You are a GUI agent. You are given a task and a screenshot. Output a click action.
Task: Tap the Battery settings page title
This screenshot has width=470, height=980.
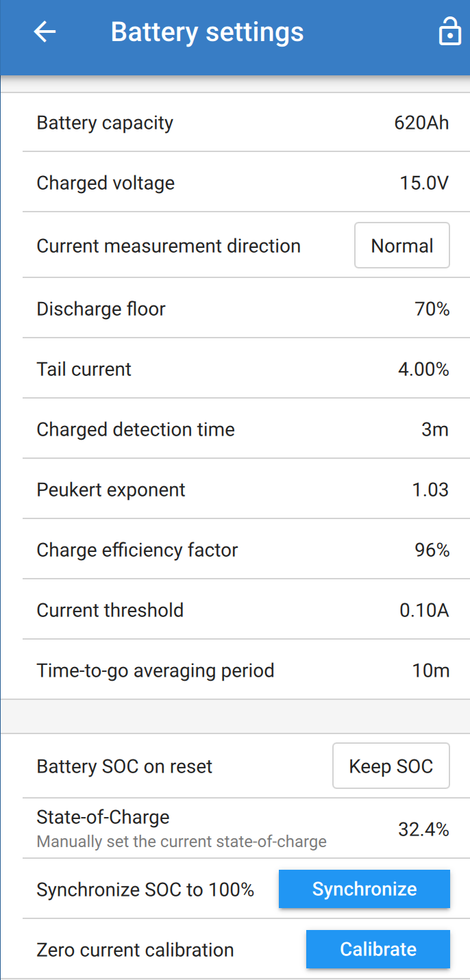point(207,32)
